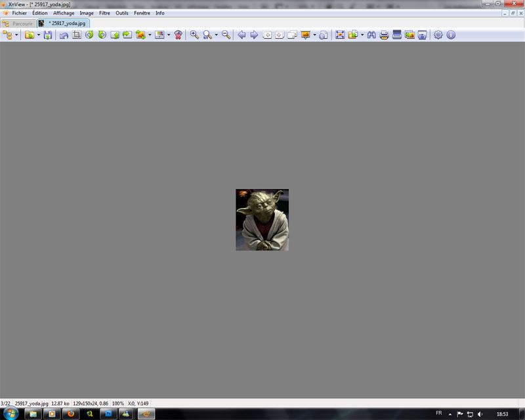This screenshot has width=525, height=420.
Task: Open the Affichage menu
Action: [x=64, y=13]
